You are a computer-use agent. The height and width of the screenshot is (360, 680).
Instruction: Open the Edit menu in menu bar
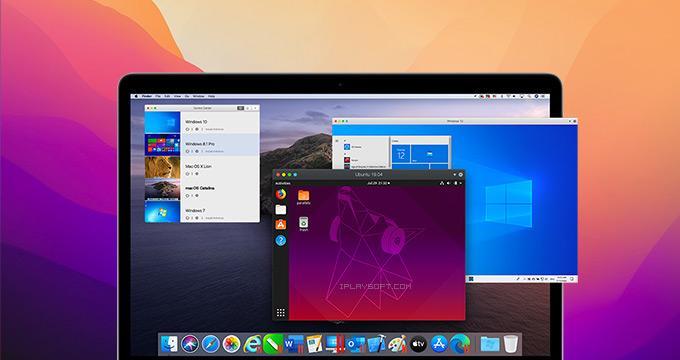click(x=167, y=96)
